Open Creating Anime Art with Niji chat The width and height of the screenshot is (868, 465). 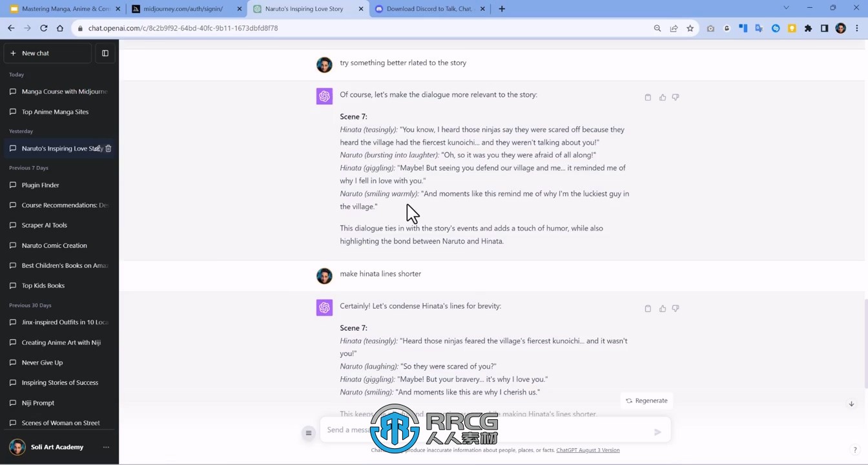59,342
